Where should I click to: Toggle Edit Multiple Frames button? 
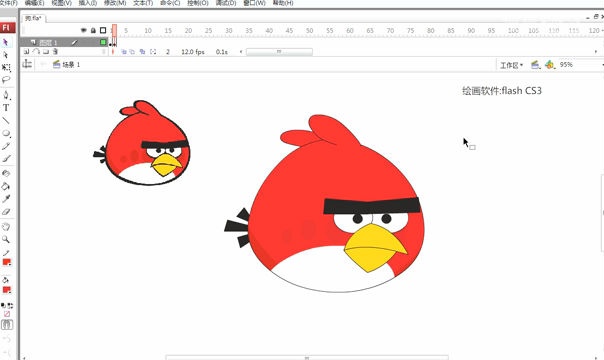point(143,52)
